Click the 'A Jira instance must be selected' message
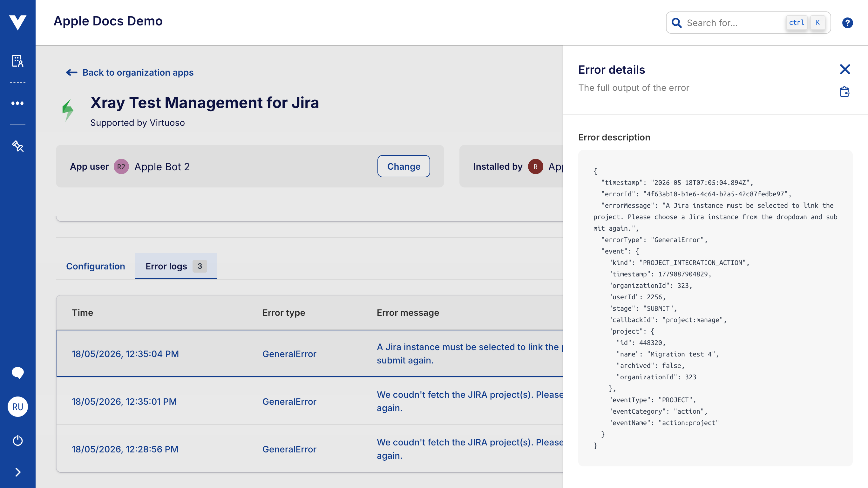868x488 pixels. (470, 354)
